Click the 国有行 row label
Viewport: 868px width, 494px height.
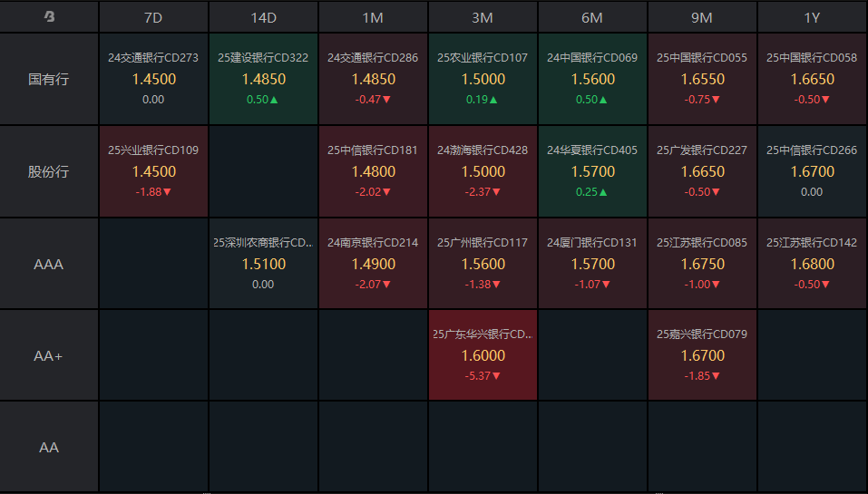[x=49, y=79]
